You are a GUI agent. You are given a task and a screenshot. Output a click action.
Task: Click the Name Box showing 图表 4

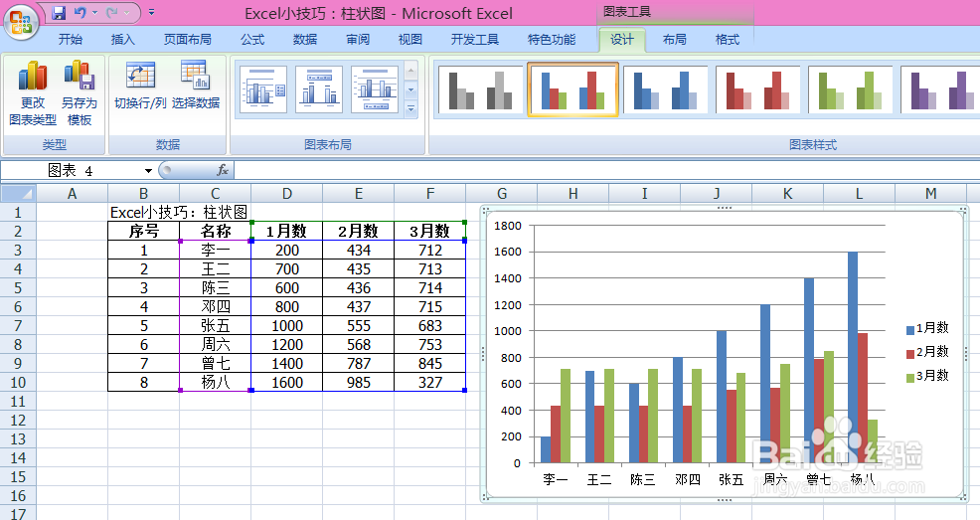(71, 171)
